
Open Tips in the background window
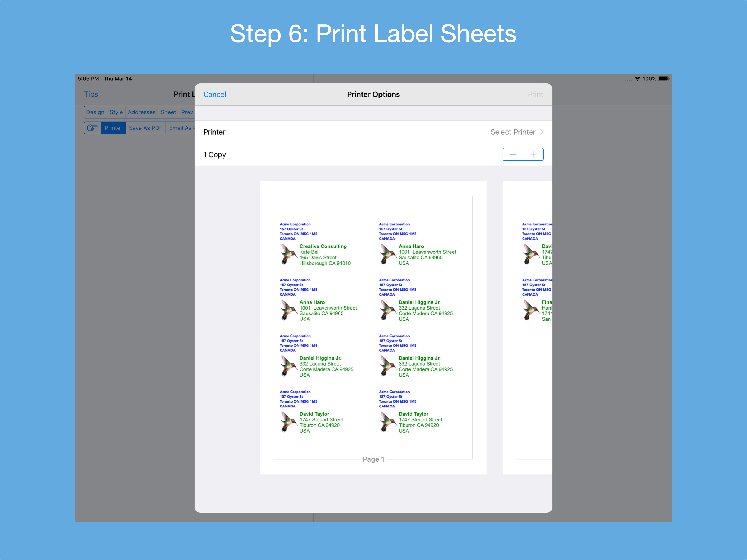coord(91,94)
